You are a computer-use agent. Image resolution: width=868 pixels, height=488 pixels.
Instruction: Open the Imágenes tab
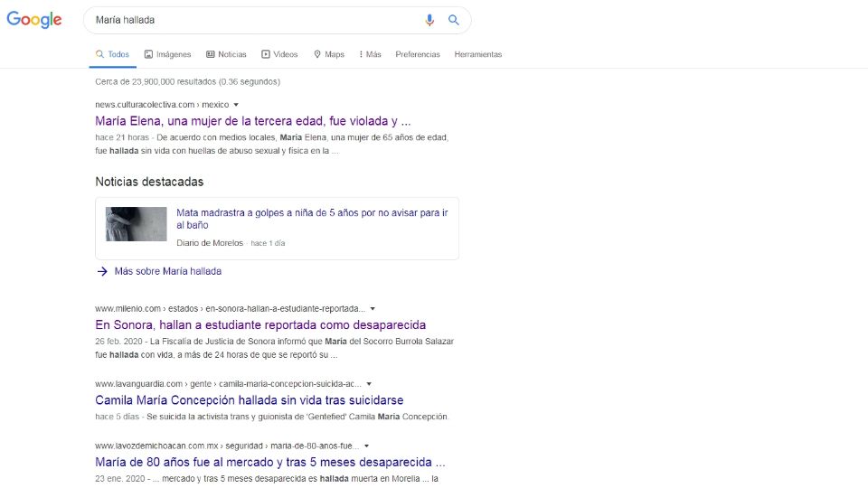pyautogui.click(x=168, y=54)
